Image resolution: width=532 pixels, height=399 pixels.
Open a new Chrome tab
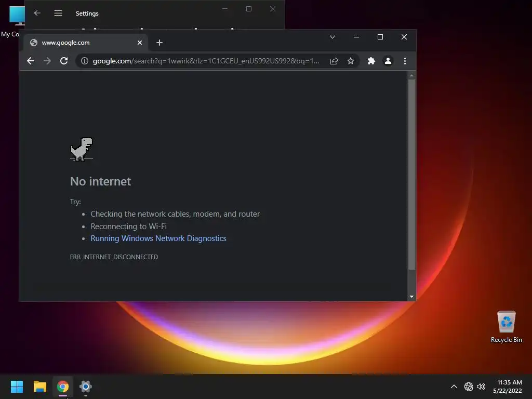click(159, 43)
